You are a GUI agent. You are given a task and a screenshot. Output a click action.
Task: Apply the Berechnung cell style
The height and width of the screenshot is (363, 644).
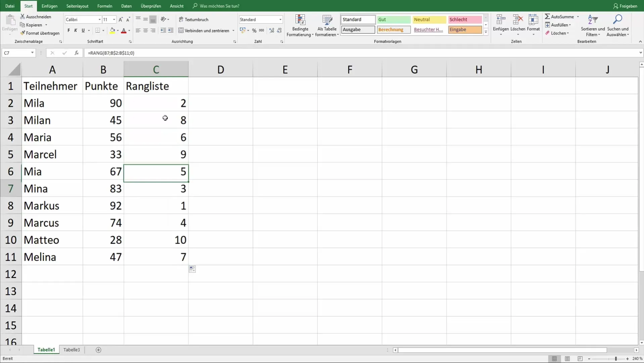[x=394, y=30]
